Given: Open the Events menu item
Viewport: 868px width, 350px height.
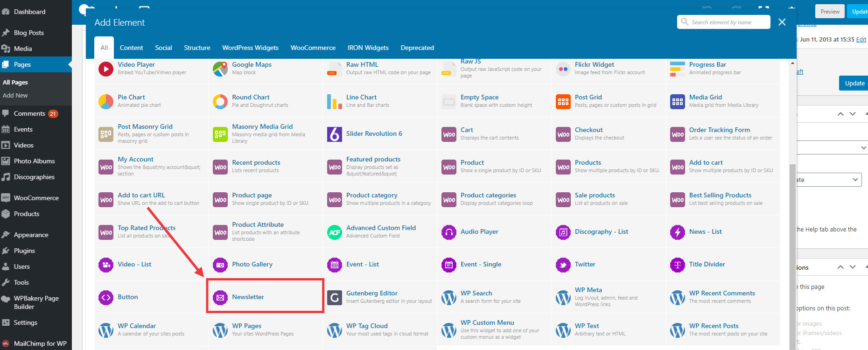Looking at the screenshot, I should [x=23, y=129].
